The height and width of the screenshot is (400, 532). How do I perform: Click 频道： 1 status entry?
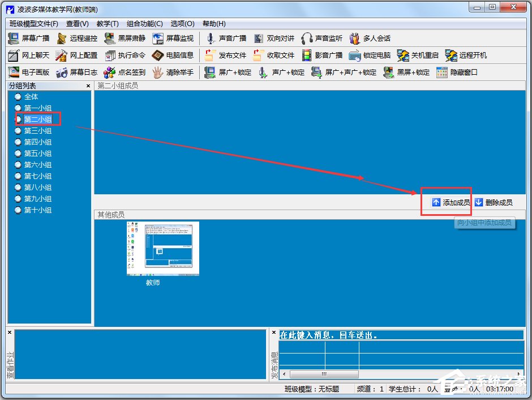coord(370,389)
